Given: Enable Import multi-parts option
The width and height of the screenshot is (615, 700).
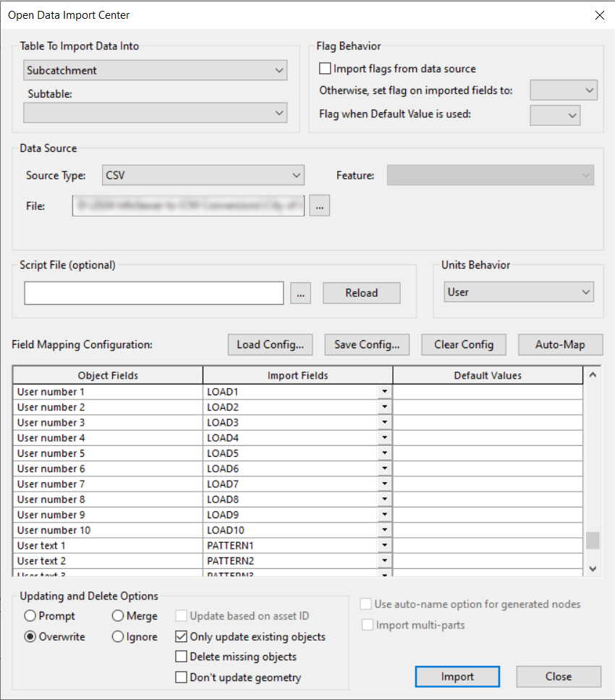Looking at the screenshot, I should pyautogui.click(x=368, y=625).
